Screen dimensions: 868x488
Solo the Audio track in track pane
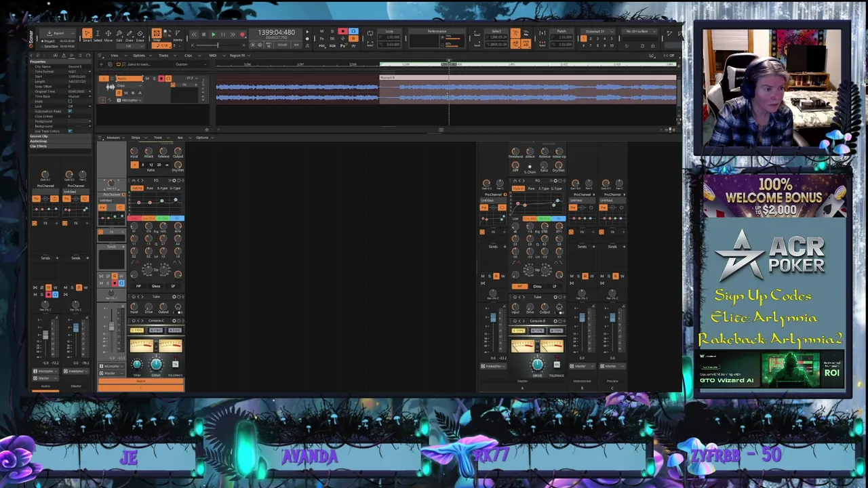(154, 79)
